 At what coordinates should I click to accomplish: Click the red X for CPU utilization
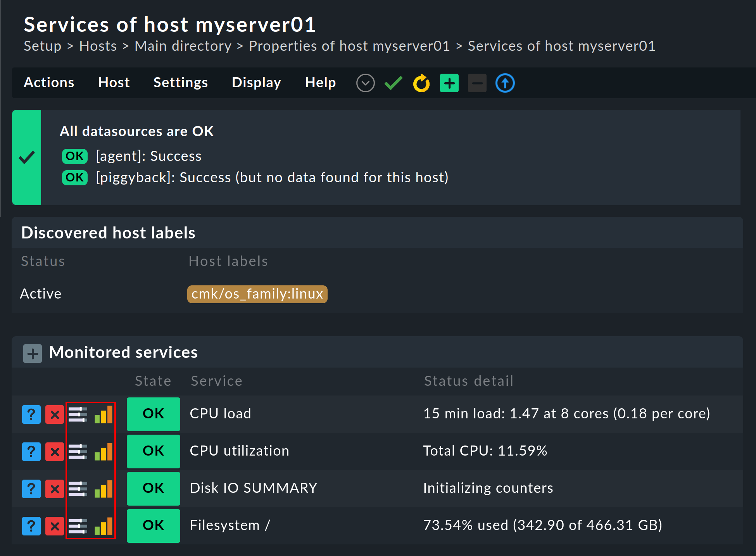click(55, 452)
